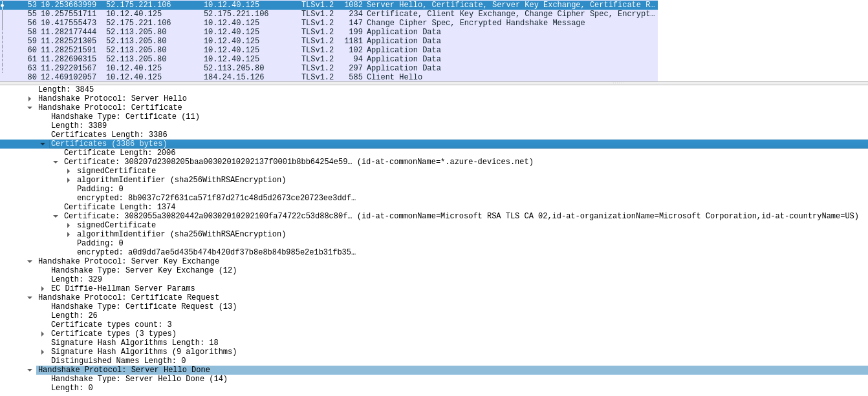
Task: Select the Length: 0 field
Action: click(72, 388)
